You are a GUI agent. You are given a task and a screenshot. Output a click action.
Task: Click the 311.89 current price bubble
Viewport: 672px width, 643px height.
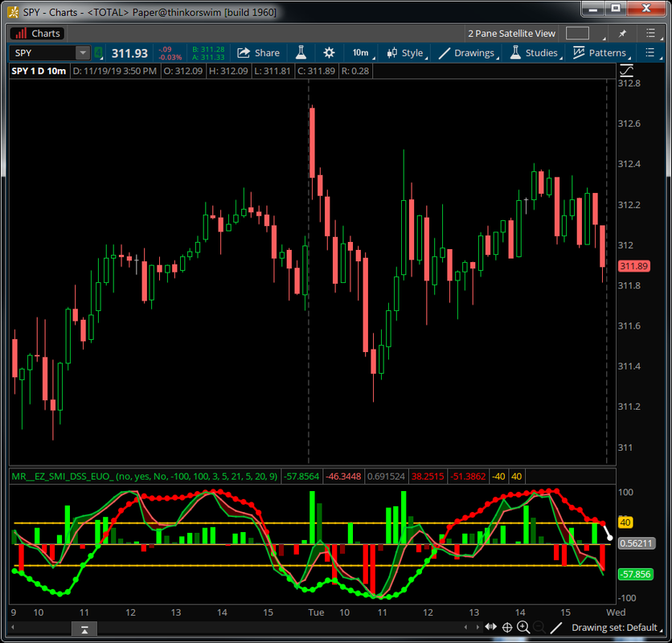tap(633, 266)
